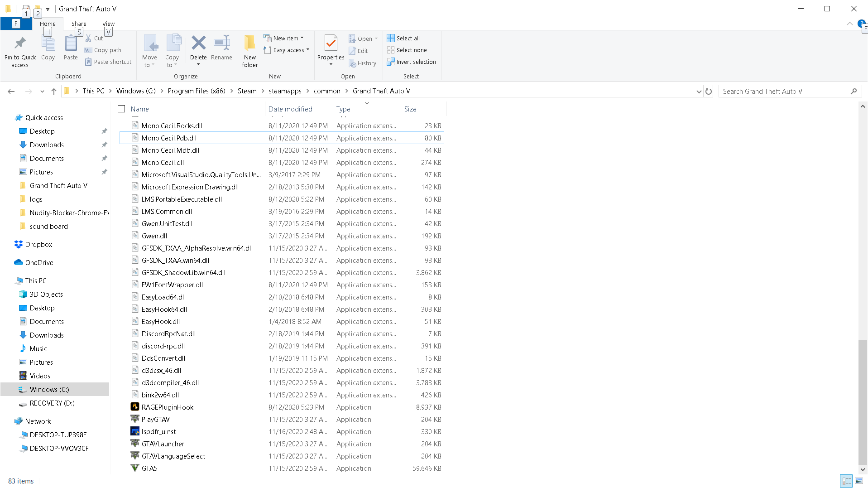Click the red Delete icon

tap(198, 43)
